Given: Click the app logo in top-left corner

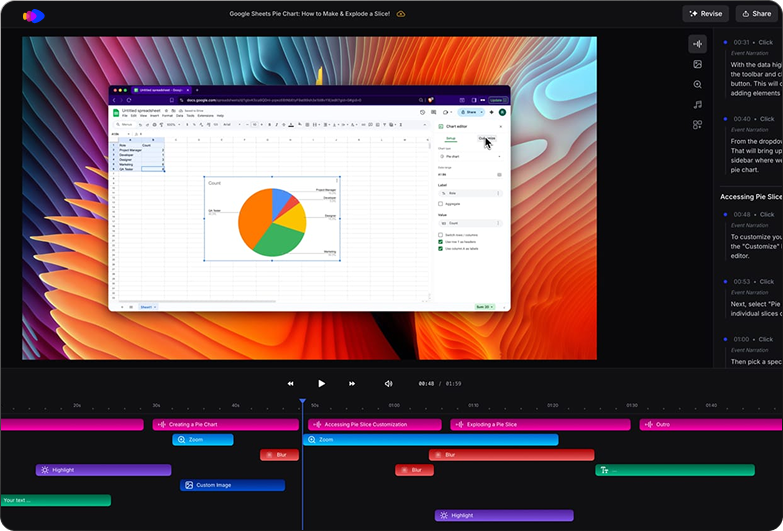Looking at the screenshot, I should point(34,15).
